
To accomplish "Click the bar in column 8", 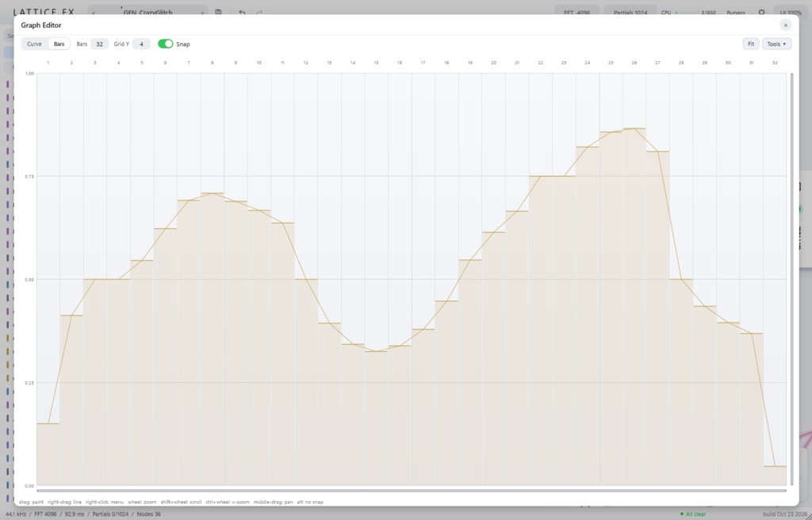I will click(213, 339).
